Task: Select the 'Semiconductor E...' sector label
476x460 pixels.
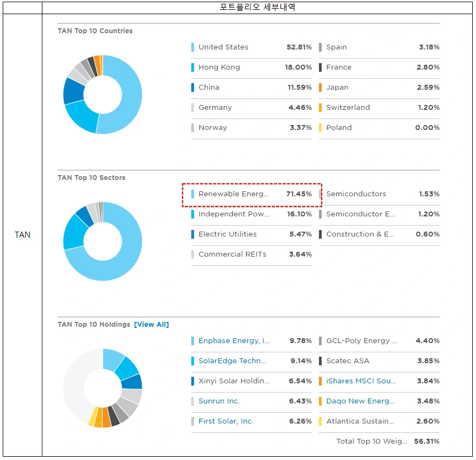Action: click(x=361, y=214)
